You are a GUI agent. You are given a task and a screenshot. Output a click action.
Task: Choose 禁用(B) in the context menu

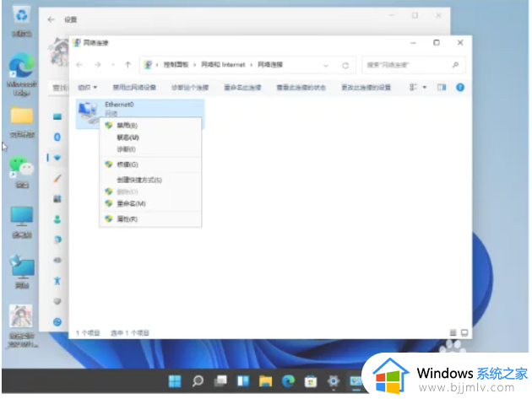click(150, 126)
